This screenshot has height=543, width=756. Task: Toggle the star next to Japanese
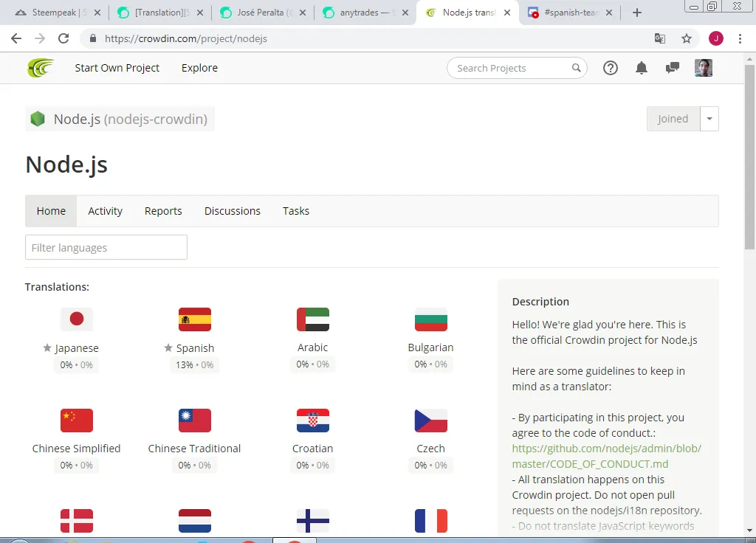pos(47,347)
